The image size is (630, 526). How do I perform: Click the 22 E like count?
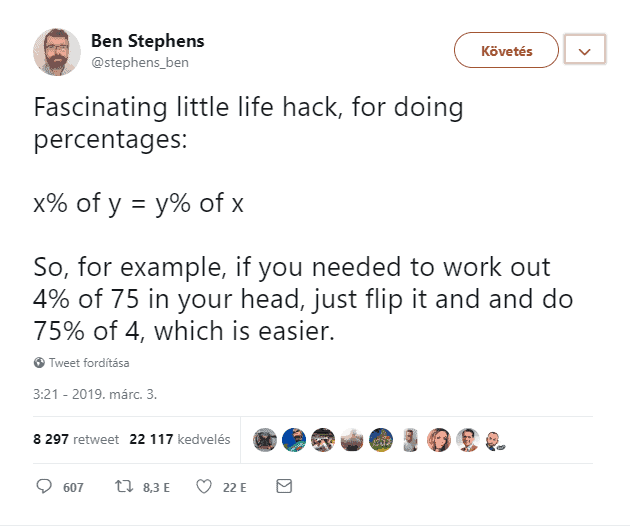[235, 487]
